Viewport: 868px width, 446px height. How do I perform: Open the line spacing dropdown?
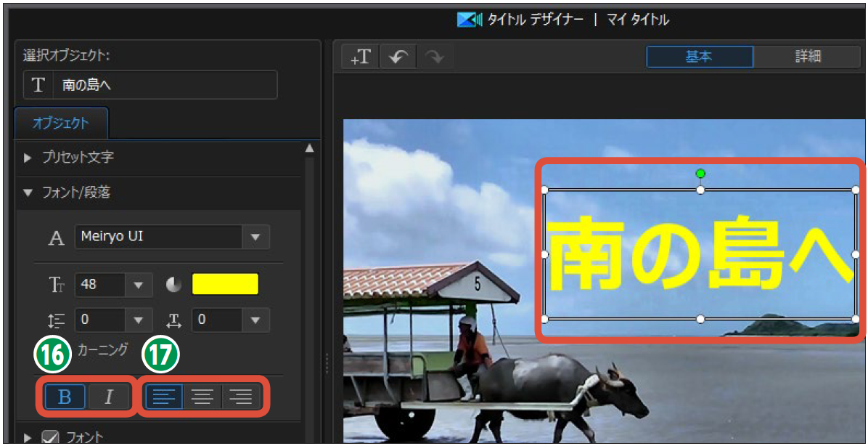click(138, 320)
